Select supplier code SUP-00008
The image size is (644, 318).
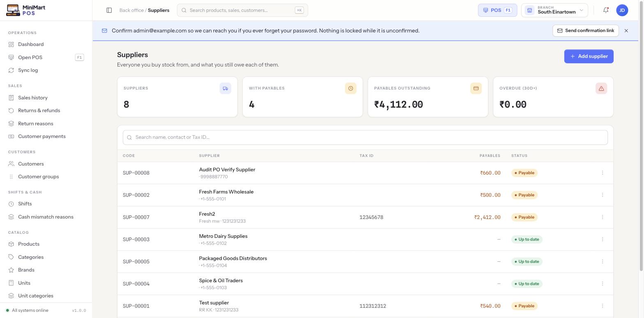pos(136,173)
